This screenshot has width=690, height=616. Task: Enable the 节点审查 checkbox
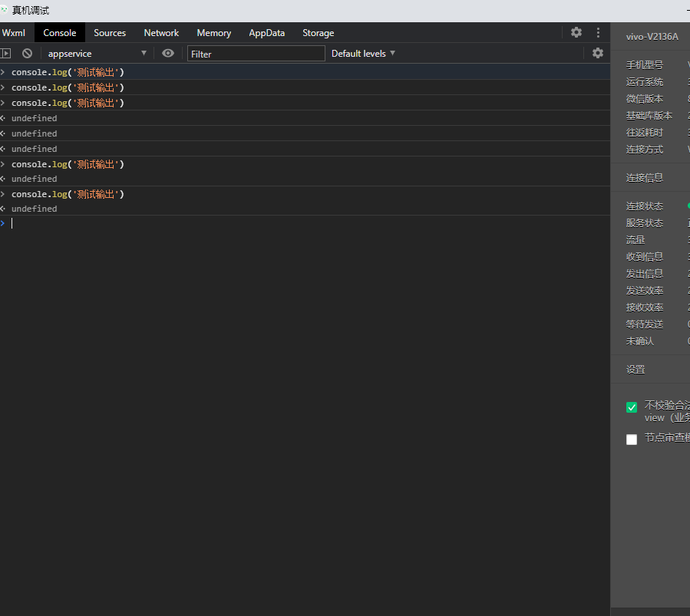point(632,440)
